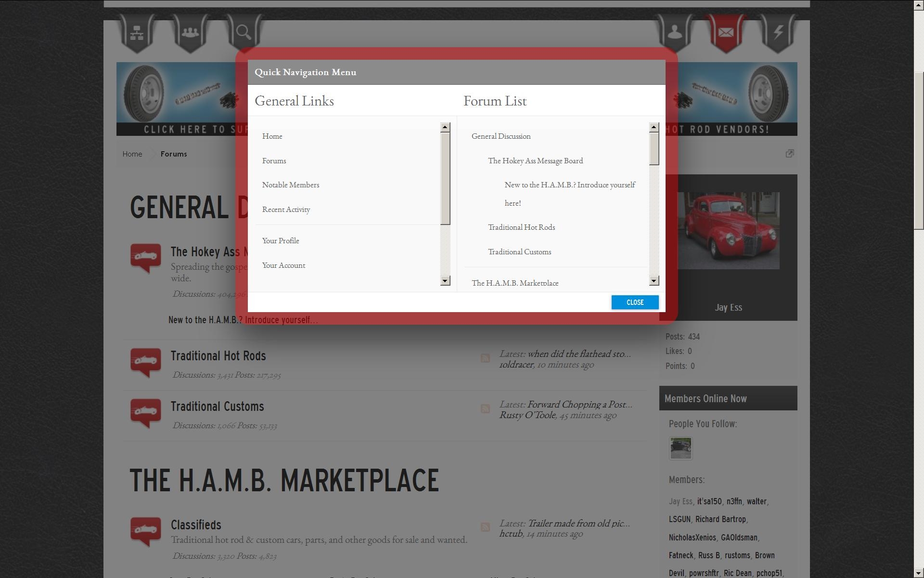Viewport: 924px width, 578px height.
Task: Click the Classifieds forum car icon
Action: tap(145, 531)
